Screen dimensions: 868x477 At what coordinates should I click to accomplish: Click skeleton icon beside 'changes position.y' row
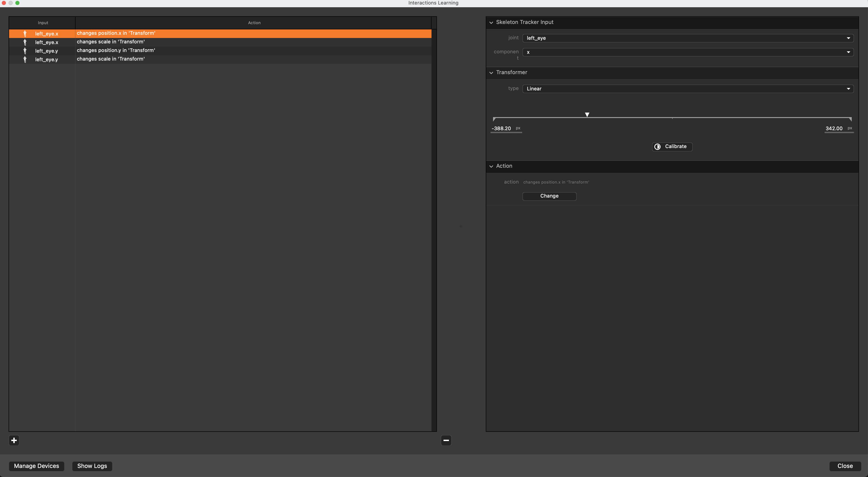pos(25,51)
